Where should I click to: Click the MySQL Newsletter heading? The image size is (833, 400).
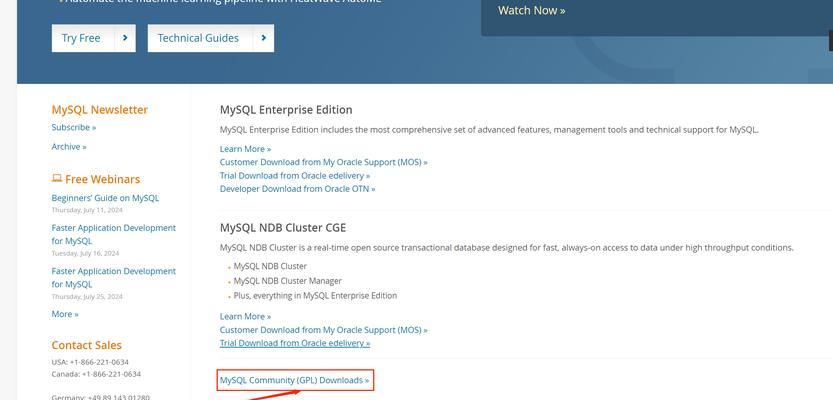[100, 110]
